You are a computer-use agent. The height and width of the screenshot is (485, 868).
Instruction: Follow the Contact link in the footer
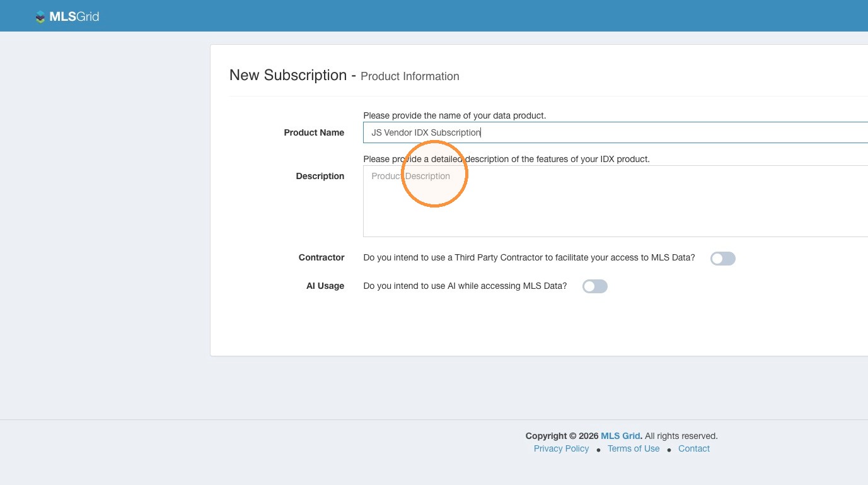694,448
